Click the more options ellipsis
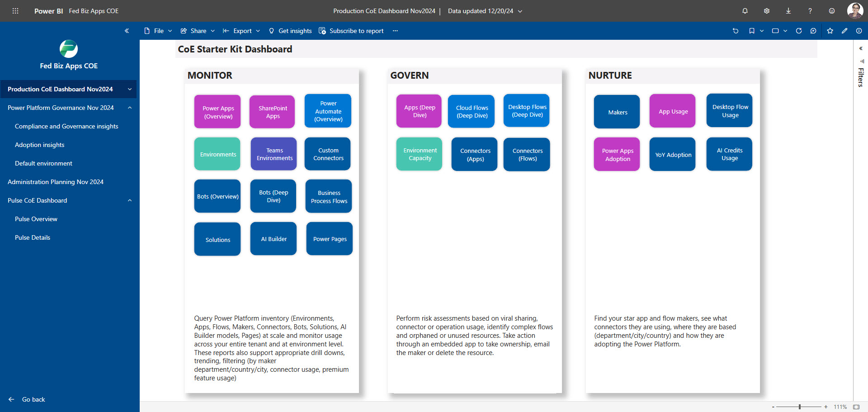 pos(395,31)
